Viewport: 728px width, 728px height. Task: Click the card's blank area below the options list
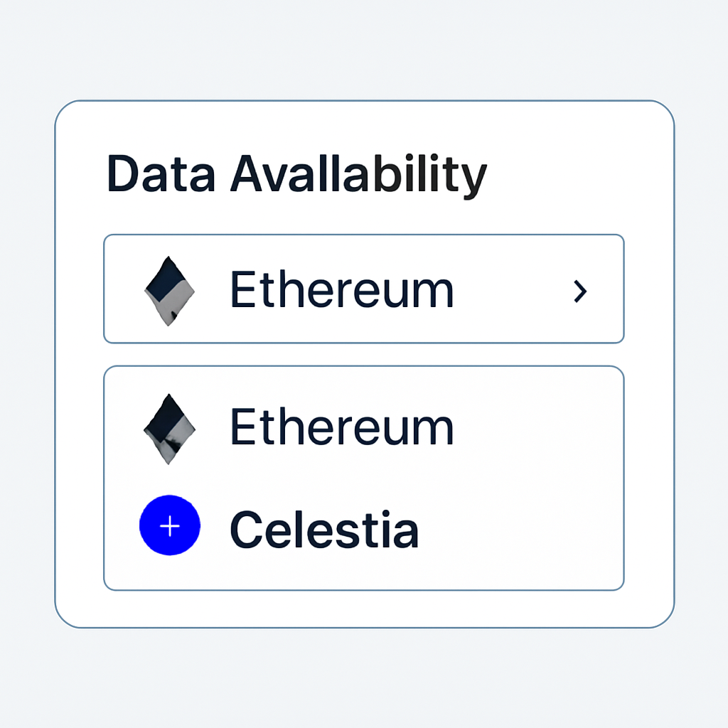363,609
